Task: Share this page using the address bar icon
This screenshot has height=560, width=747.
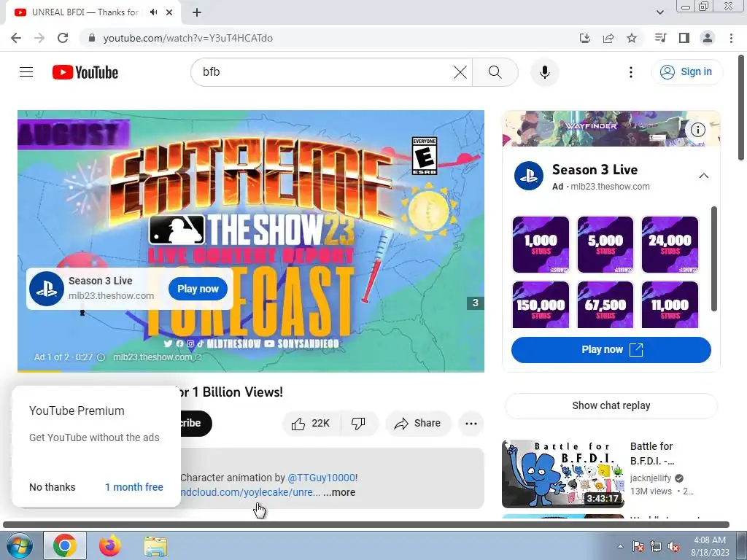Action: point(608,38)
